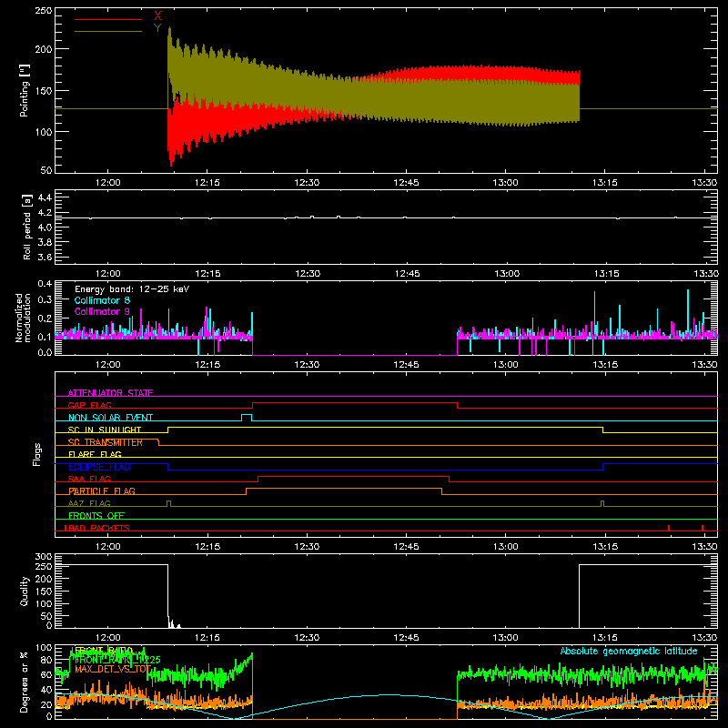This screenshot has height=728, width=728.
Task: Select the yellow FRONT_RATIO legend label
Action: (104, 650)
